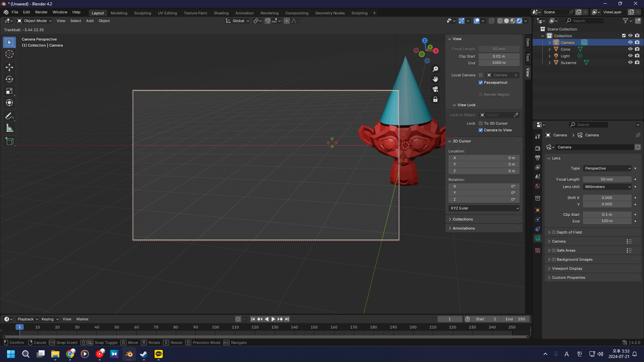The image size is (644, 362).
Task: Expand the Suzanne object in outliner
Action: (x=549, y=63)
